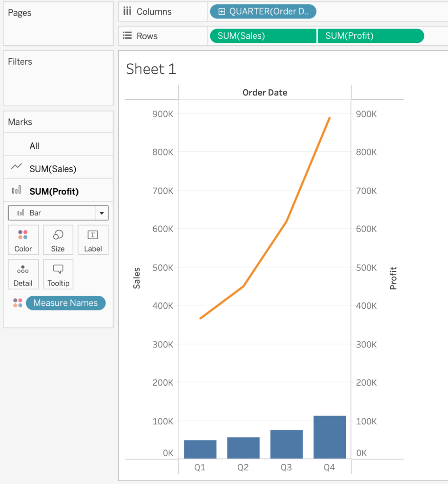The width and height of the screenshot is (448, 484).
Task: Select the SUM(Sales) marks tab
Action: tap(53, 169)
